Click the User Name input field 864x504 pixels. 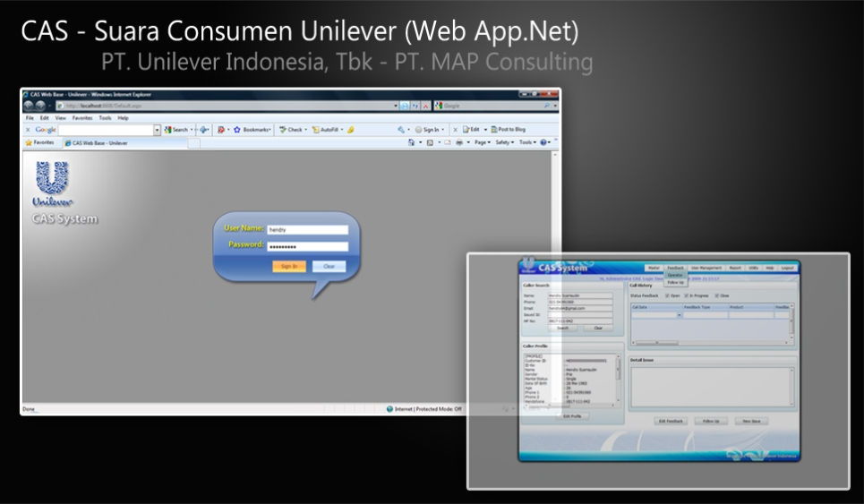pyautogui.click(x=307, y=230)
